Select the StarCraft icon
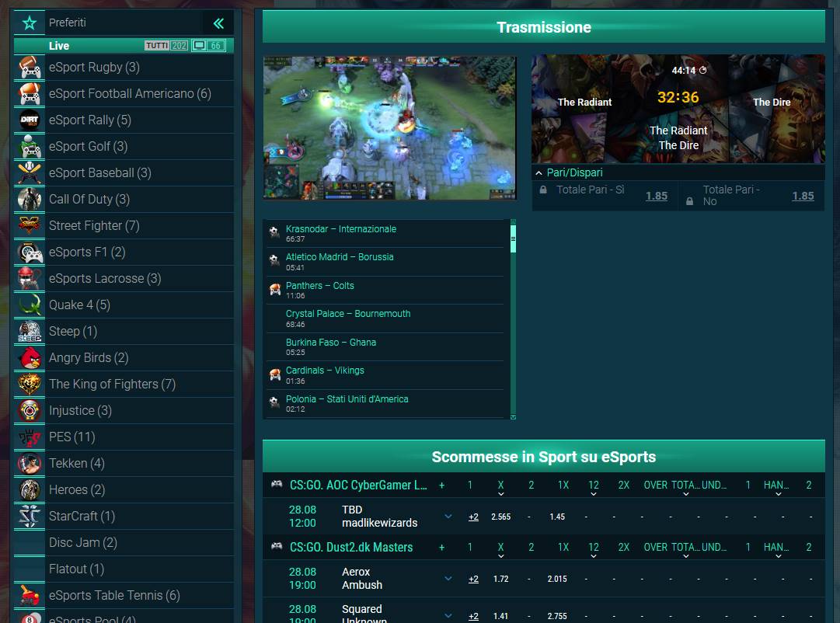This screenshot has width=840, height=623. 30,516
